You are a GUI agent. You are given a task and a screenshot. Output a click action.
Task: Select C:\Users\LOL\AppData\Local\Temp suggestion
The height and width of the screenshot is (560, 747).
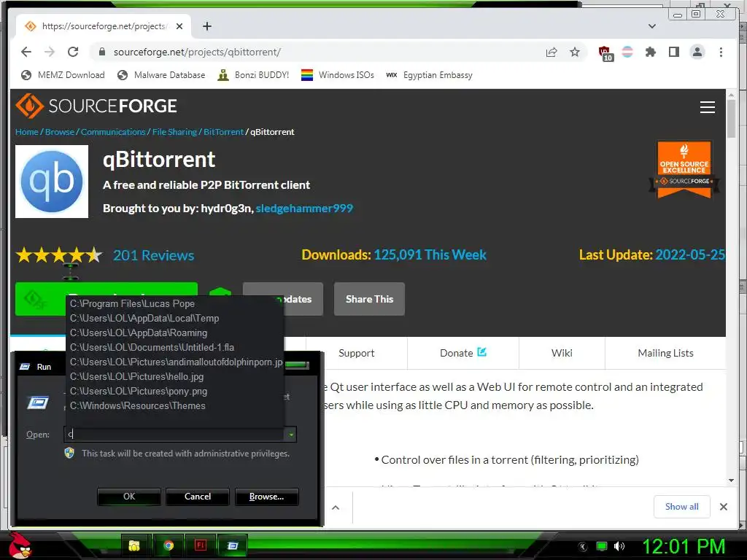pyautogui.click(x=174, y=318)
